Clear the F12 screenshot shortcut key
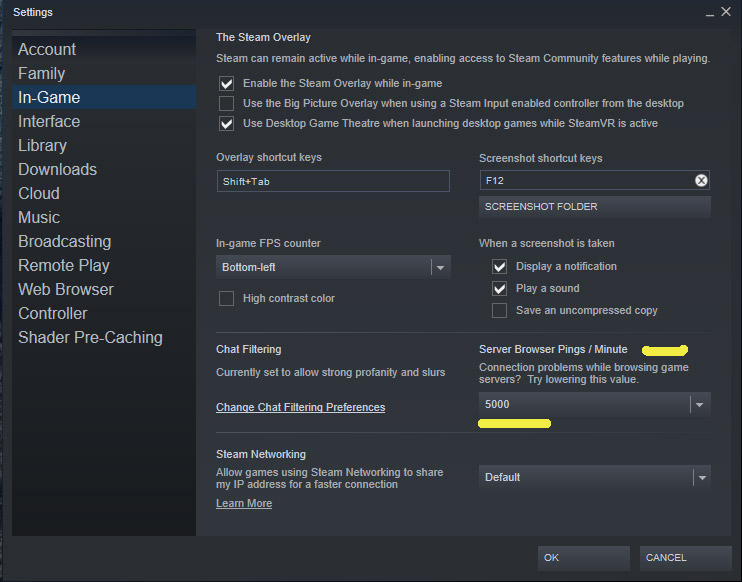This screenshot has width=742, height=582. [x=701, y=180]
